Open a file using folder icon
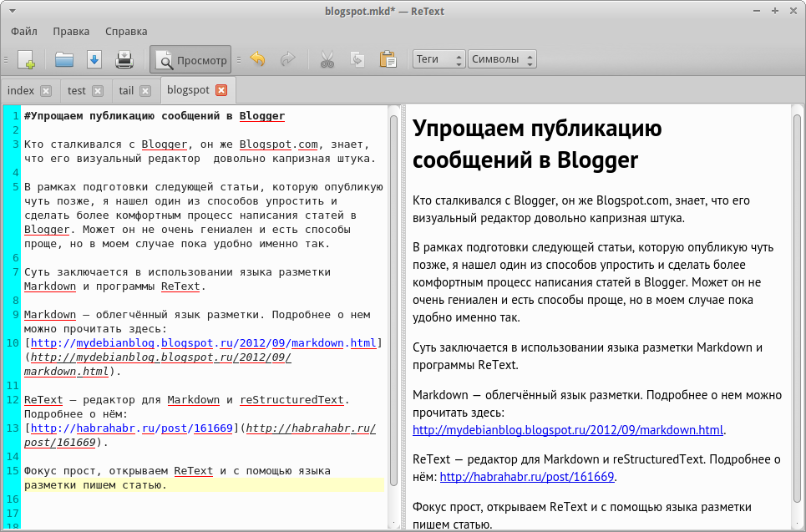 coord(64,59)
